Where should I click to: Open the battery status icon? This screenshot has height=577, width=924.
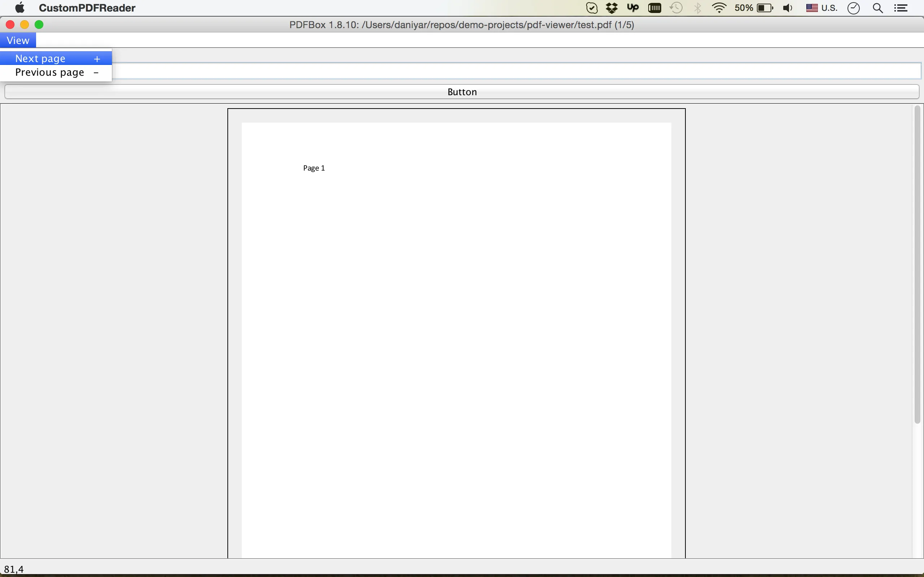pyautogui.click(x=765, y=8)
